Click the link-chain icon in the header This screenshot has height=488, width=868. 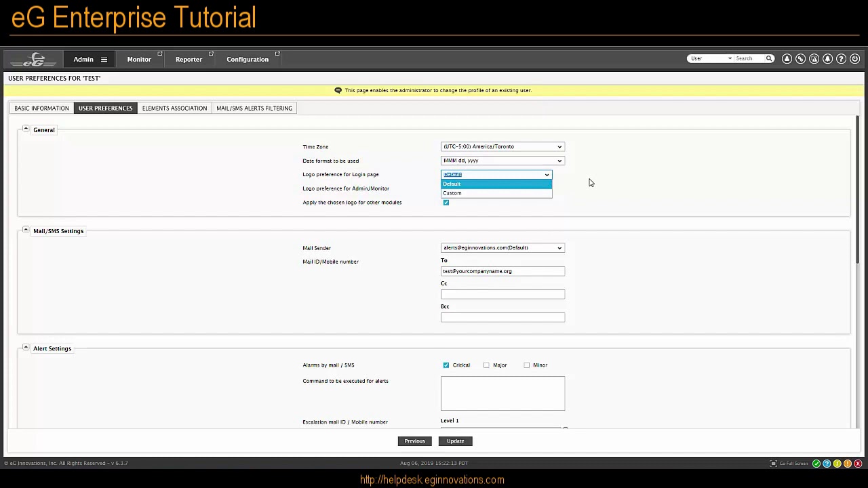800,59
